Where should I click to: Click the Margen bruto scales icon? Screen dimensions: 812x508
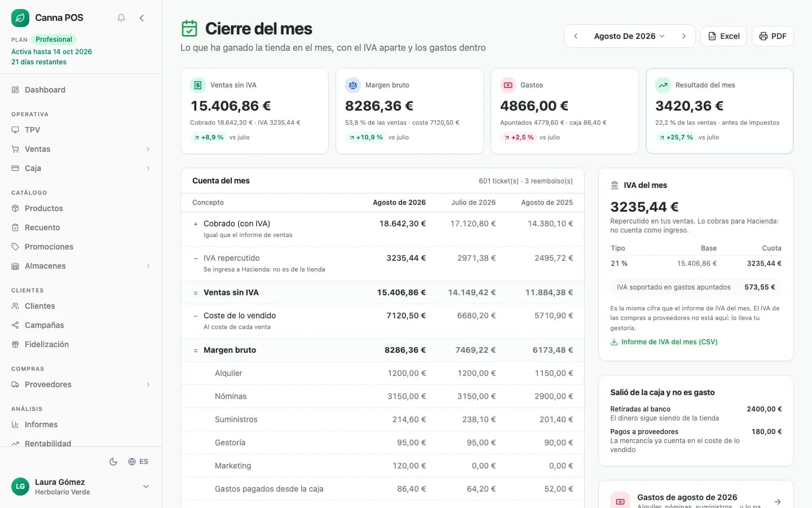[353, 85]
